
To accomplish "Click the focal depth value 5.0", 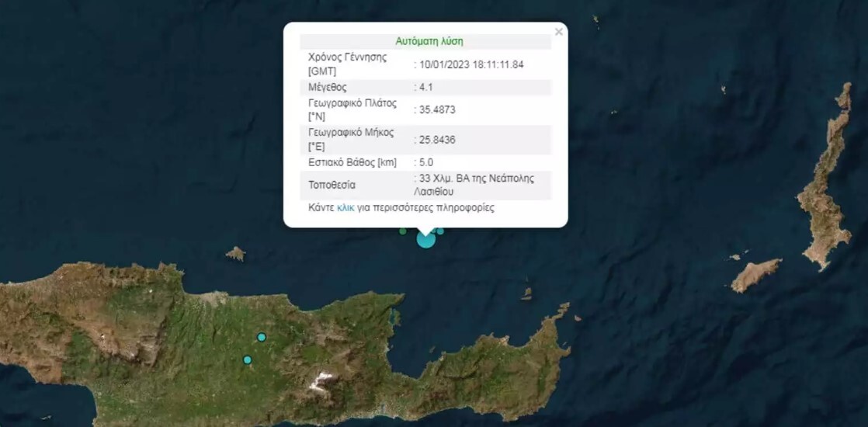I will coord(425,162).
